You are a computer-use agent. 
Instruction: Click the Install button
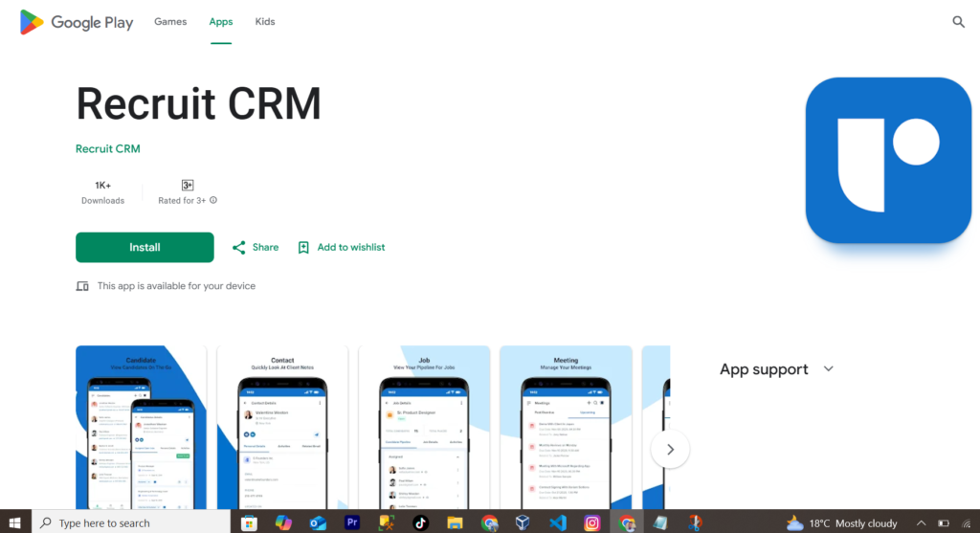145,248
